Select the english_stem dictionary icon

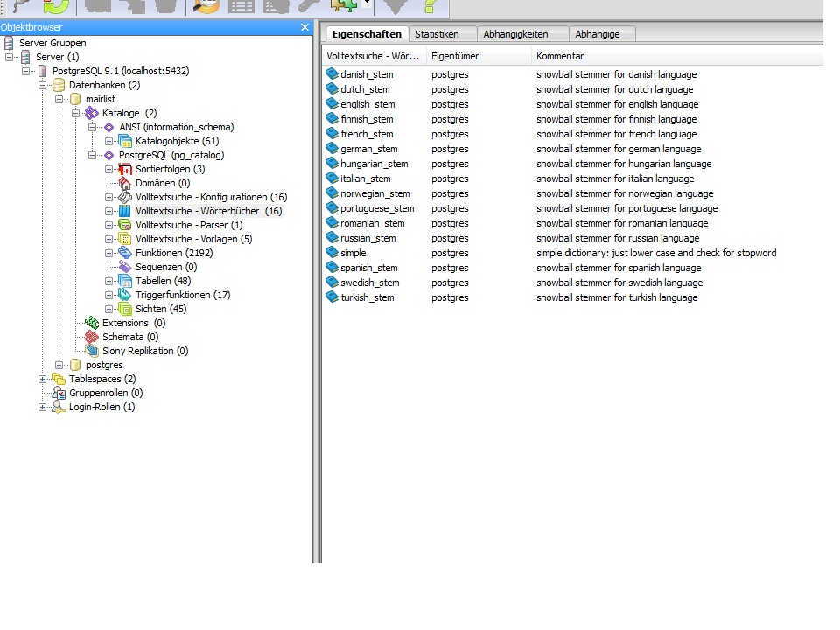click(x=331, y=104)
